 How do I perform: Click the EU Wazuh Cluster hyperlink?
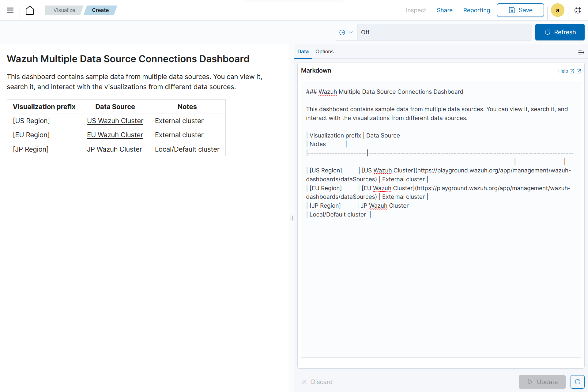(x=115, y=135)
